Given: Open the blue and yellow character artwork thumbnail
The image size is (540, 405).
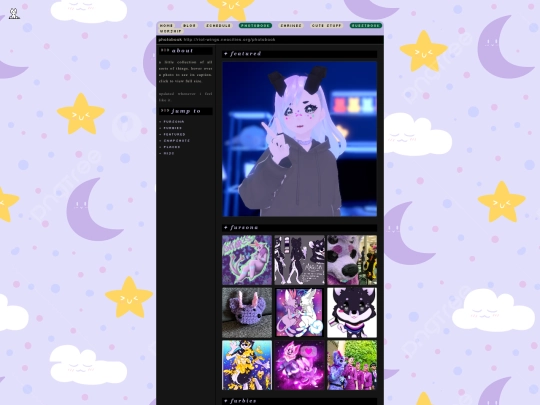Looking at the screenshot, I should click(x=247, y=365).
